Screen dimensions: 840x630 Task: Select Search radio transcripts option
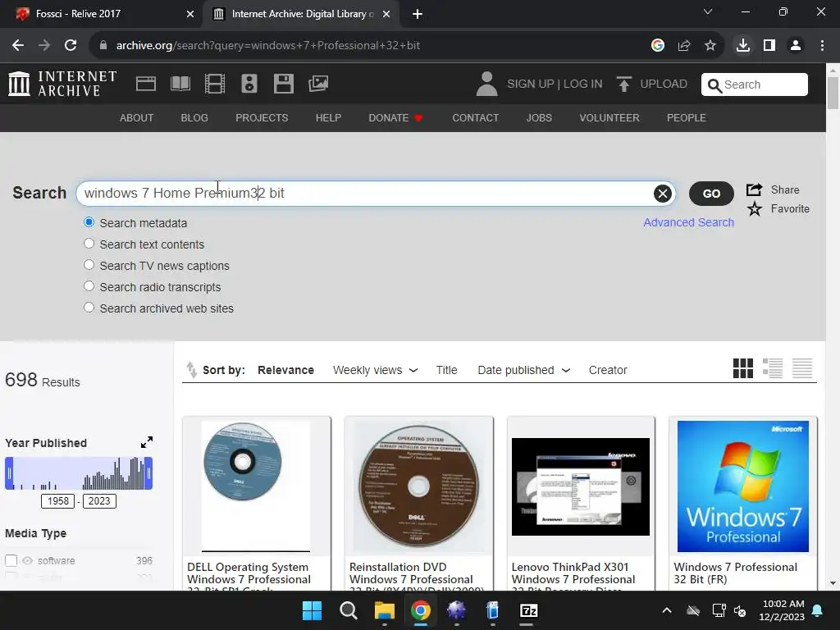coord(89,286)
